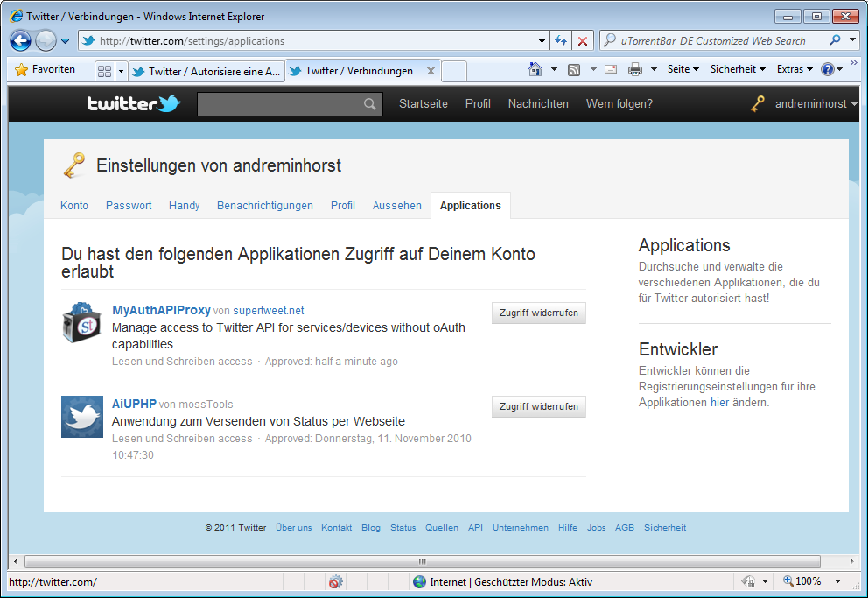Open the Extras menu
Screen dimensions: 868x598
[x=794, y=69]
